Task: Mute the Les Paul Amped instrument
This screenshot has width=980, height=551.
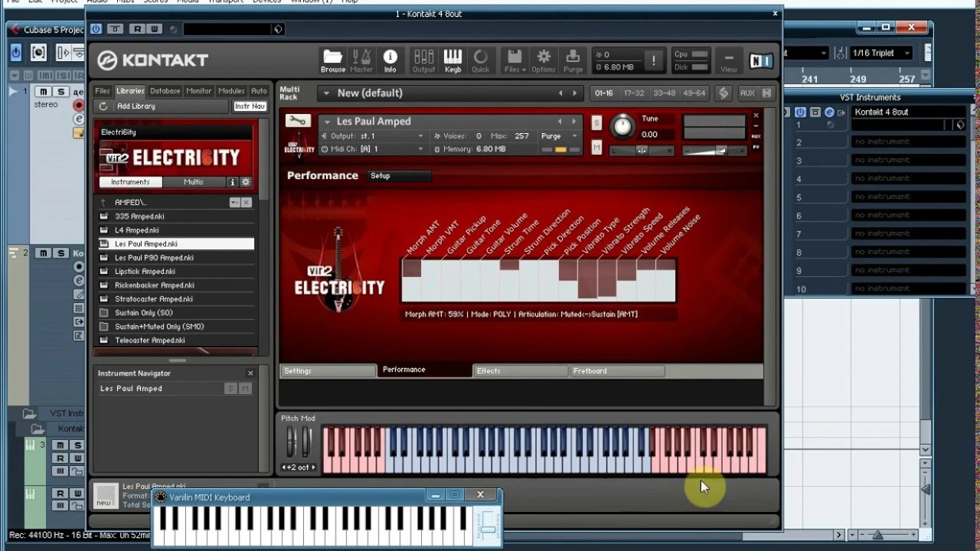Action: tap(596, 147)
